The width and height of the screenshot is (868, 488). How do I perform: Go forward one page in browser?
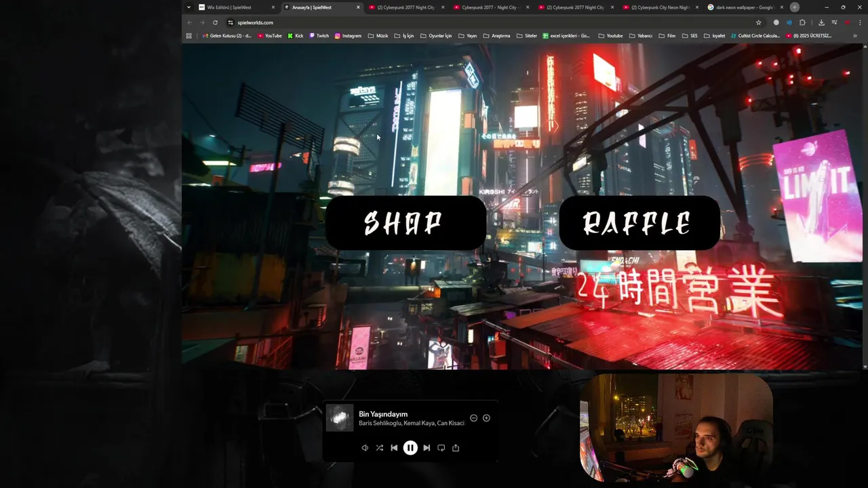(x=202, y=22)
